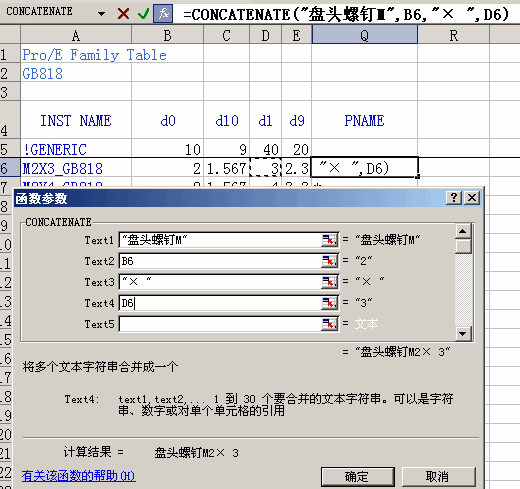The height and width of the screenshot is (489, 520).
Task: Click the d9 header cell
Action: tap(297, 120)
